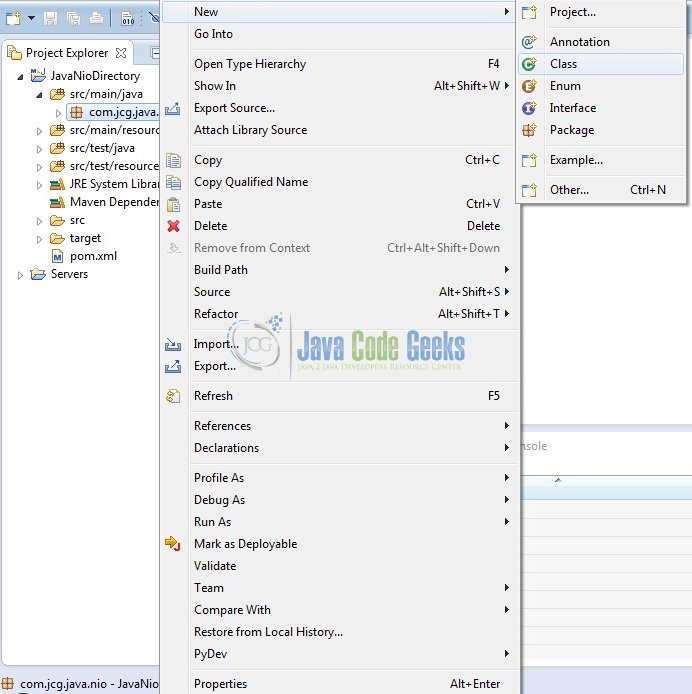
Task: Click the Print toolbar icon
Action: tap(96, 18)
